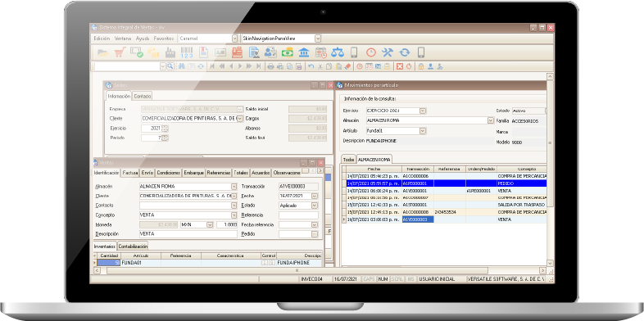Viewport: 644px width, 321px height.
Task: Open the SkinNavigationPaneView dropdown
Action: coord(318,38)
